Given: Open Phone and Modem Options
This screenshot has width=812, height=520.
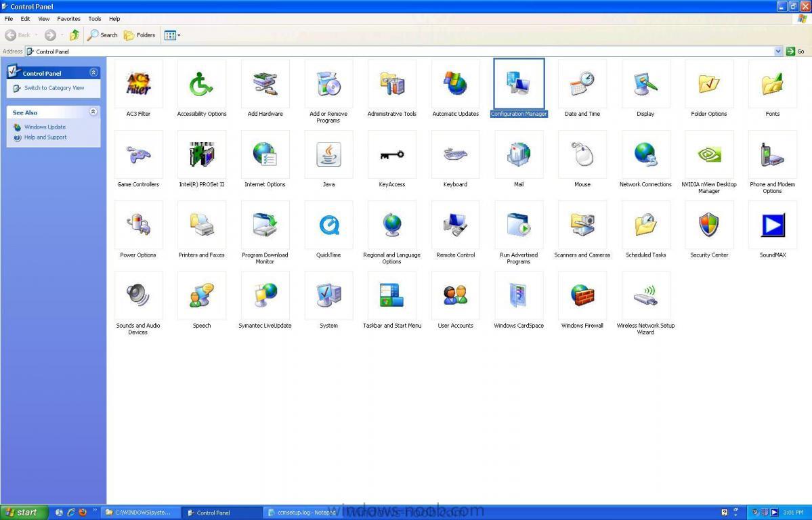Looking at the screenshot, I should click(x=773, y=154).
